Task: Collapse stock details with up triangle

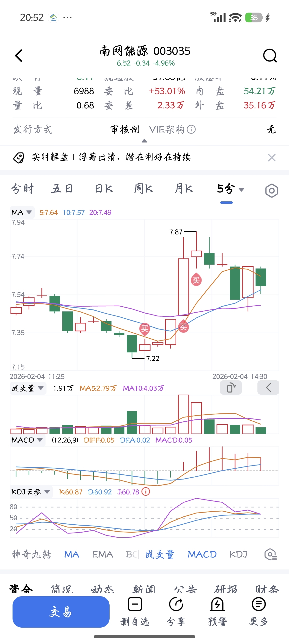Action: (x=144, y=141)
